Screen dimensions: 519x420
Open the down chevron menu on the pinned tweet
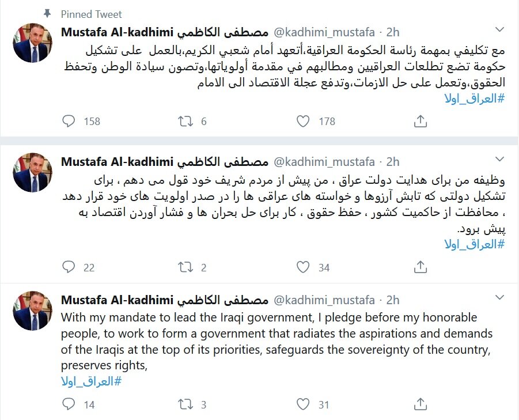499,29
